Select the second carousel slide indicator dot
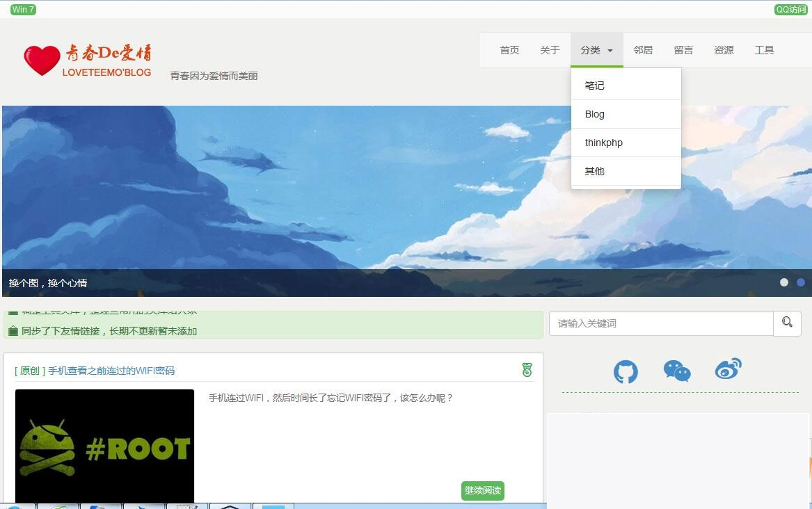Screen dimensions: 812x509 [x=800, y=282]
